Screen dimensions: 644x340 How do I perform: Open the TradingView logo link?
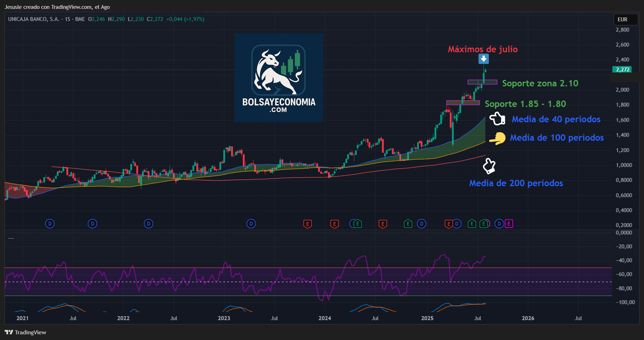tap(26, 332)
